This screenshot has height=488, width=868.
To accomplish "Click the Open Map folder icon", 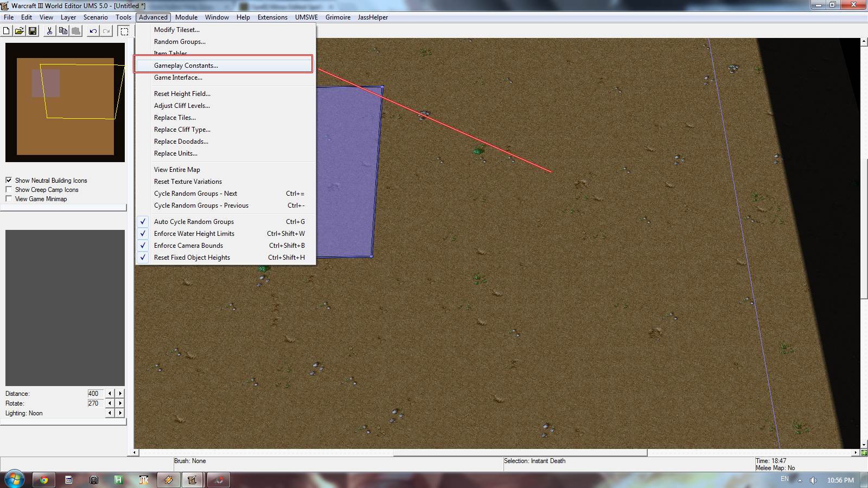I will tap(19, 31).
